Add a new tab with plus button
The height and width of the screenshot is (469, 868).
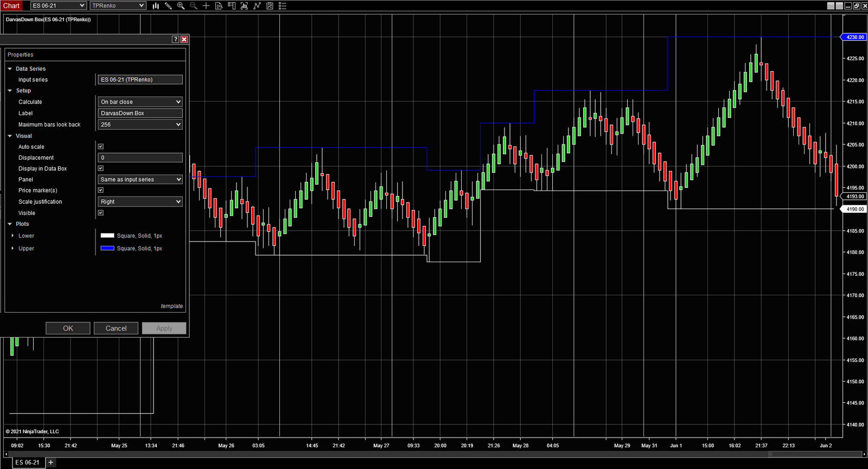tap(50, 462)
